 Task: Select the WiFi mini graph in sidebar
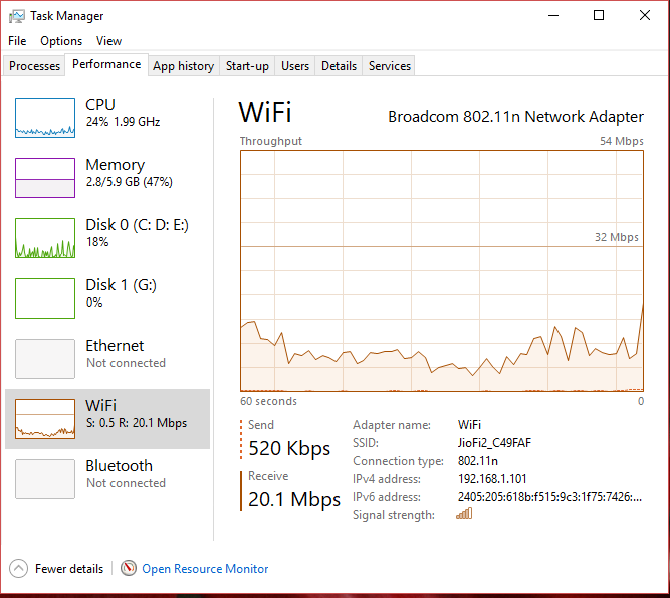tap(45, 419)
